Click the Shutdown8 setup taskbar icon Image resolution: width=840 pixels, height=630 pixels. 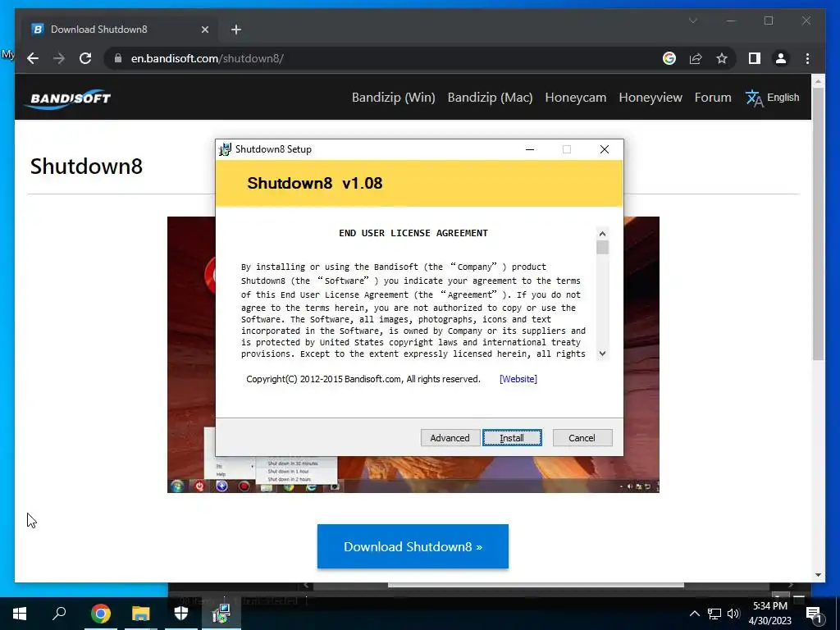221,614
